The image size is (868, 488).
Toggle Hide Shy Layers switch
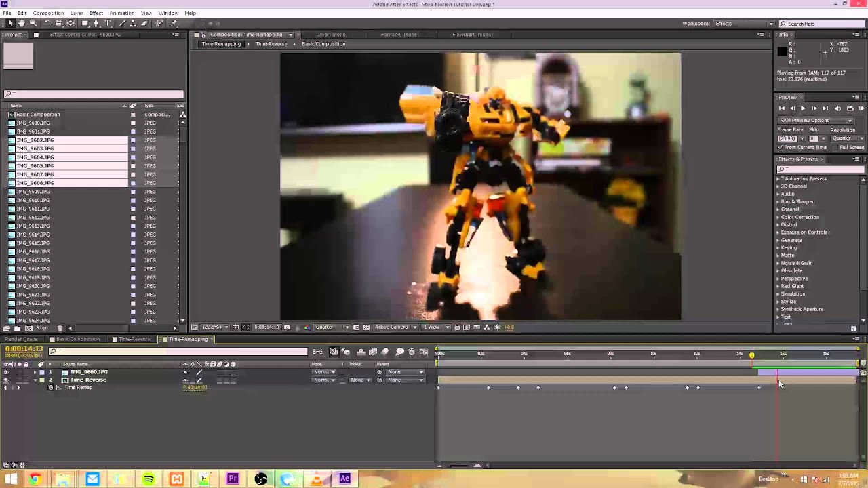point(361,352)
